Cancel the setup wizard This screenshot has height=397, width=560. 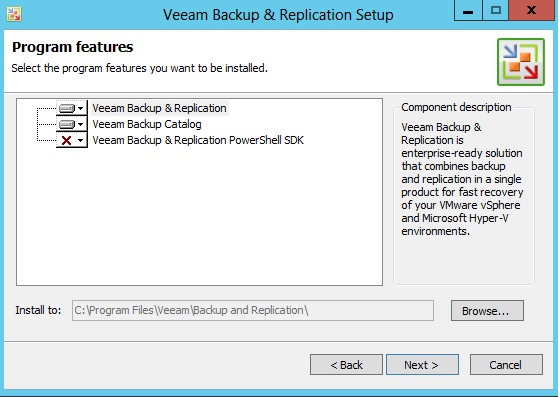506,365
